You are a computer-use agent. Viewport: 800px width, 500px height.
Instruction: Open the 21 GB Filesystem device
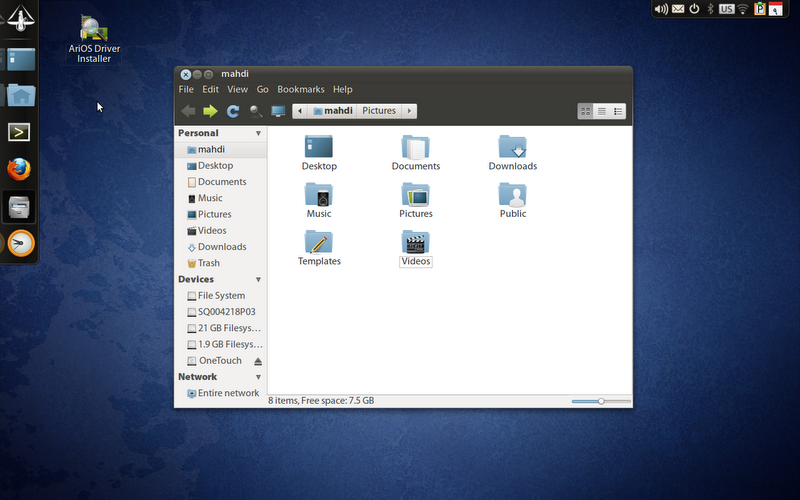pyautogui.click(x=220, y=329)
